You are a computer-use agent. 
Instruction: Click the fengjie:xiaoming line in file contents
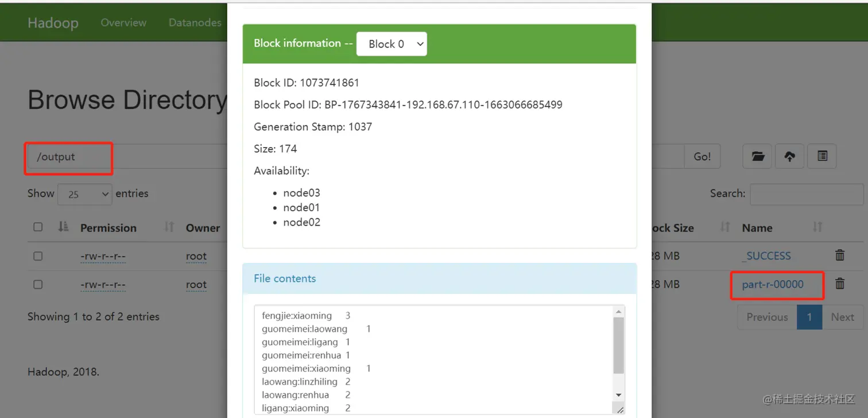(306, 316)
